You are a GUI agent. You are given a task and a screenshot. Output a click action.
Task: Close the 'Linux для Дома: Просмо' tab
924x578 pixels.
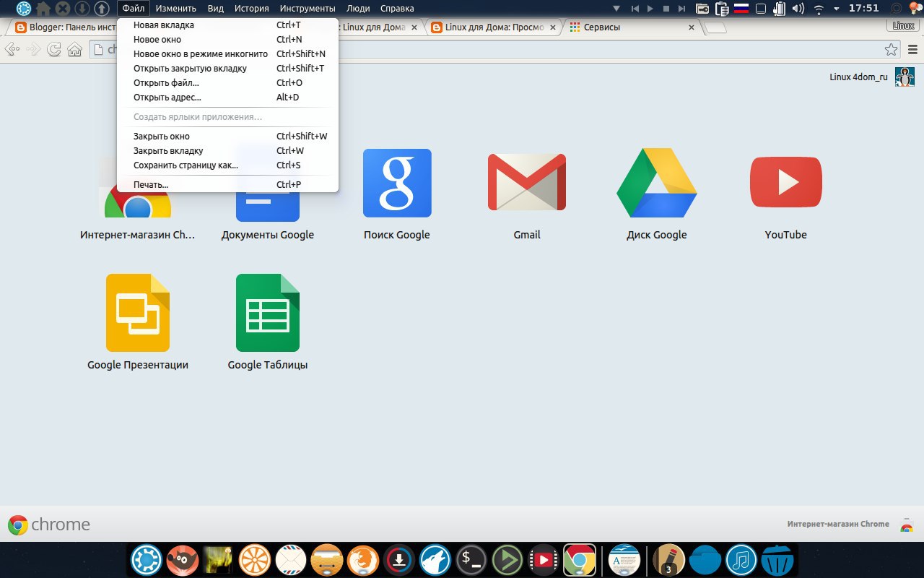click(553, 27)
